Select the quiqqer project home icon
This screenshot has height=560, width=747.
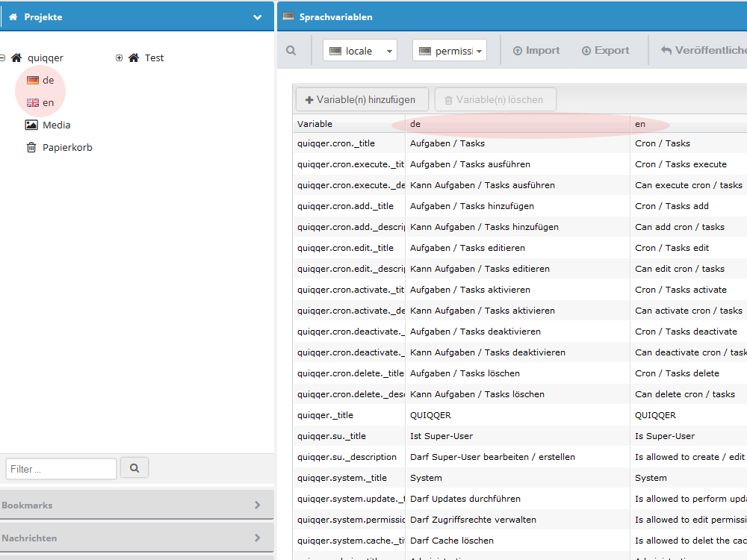pyautogui.click(x=16, y=57)
